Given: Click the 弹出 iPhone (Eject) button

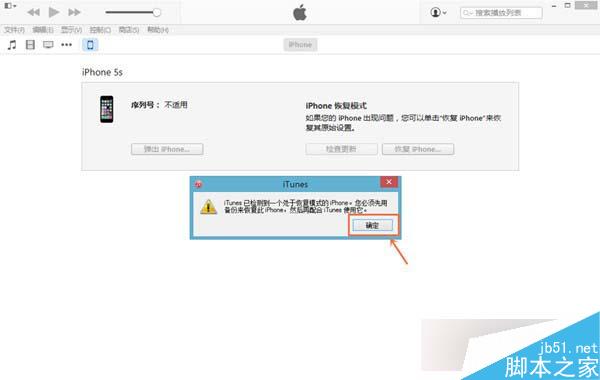Looking at the screenshot, I should (167, 149).
